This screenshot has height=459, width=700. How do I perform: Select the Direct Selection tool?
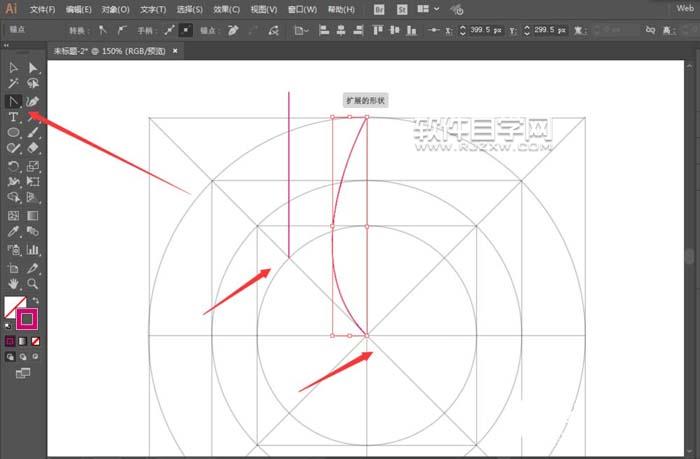coord(33,68)
